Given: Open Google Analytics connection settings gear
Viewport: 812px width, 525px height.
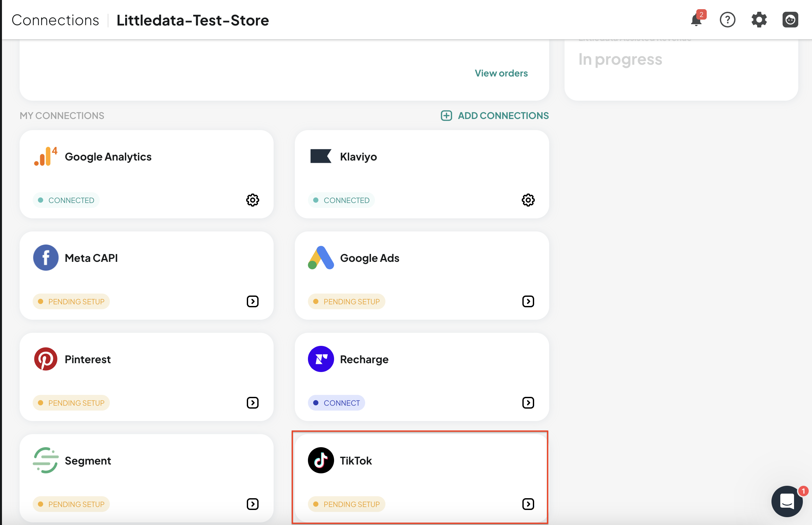Looking at the screenshot, I should (253, 200).
